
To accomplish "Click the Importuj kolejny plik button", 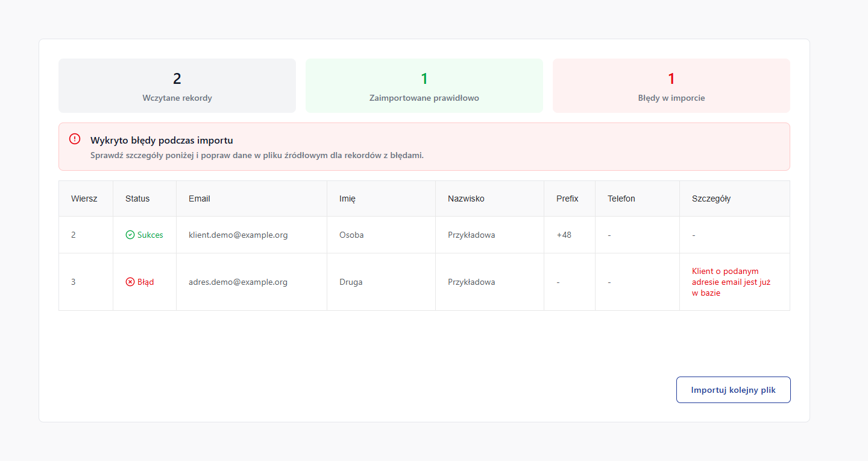I will (x=733, y=390).
